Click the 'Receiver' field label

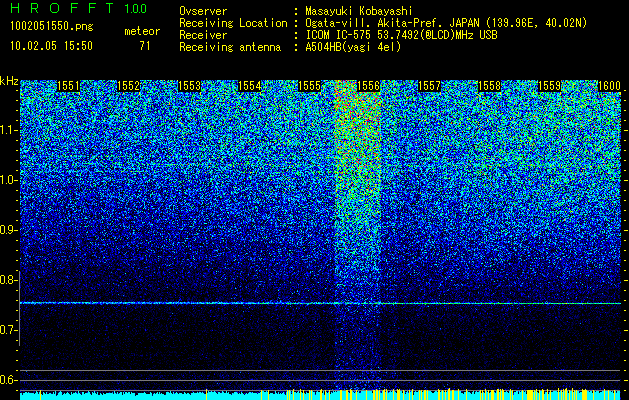click(203, 35)
